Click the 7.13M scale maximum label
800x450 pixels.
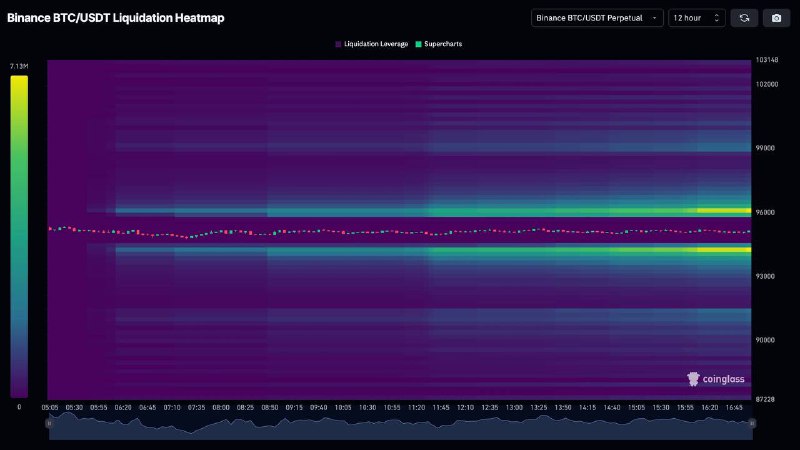pyautogui.click(x=19, y=66)
